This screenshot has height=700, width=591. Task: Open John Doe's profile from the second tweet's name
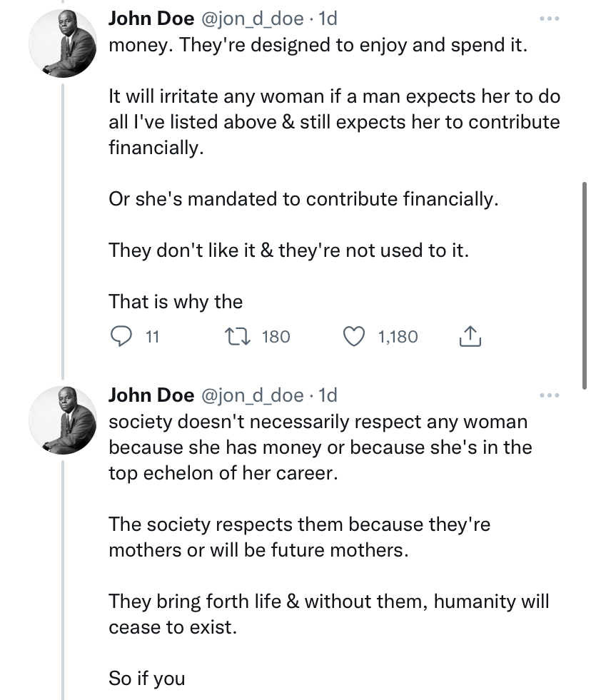[x=151, y=395]
